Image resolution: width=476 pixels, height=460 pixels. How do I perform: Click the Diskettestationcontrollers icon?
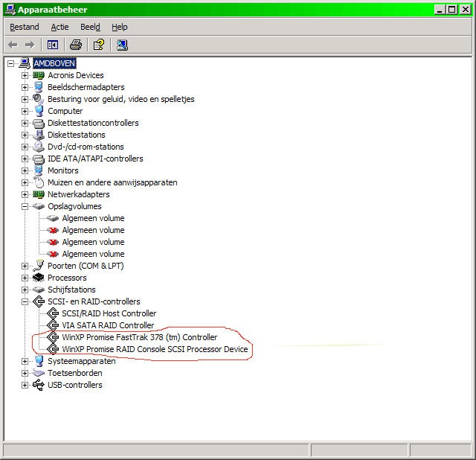[x=39, y=123]
